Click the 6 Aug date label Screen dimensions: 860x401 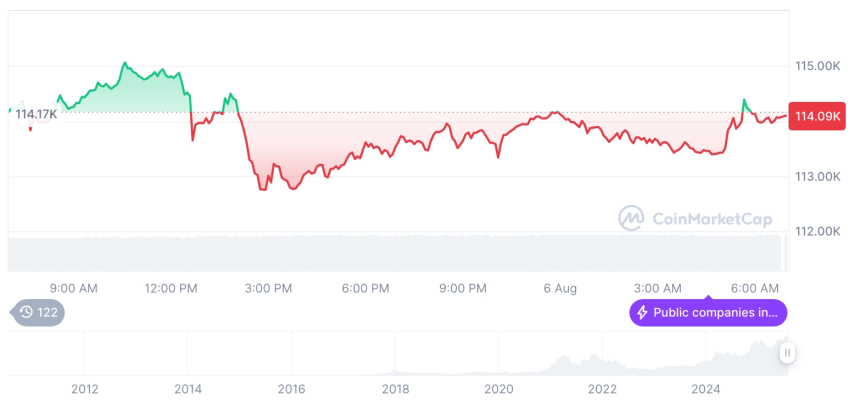click(560, 288)
